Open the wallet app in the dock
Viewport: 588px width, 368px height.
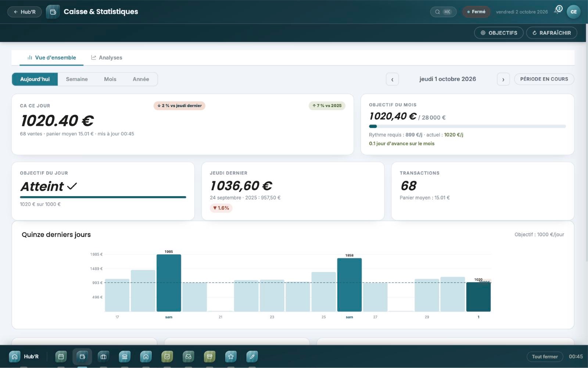point(82,357)
